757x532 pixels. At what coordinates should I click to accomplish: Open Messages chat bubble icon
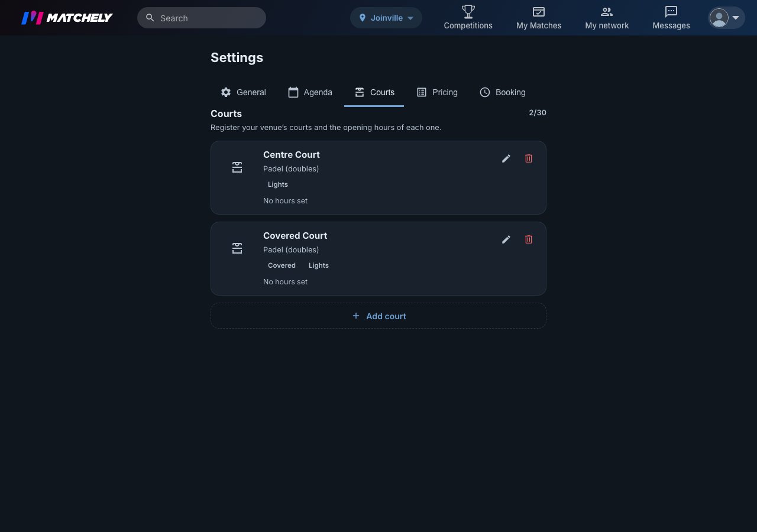[671, 11]
